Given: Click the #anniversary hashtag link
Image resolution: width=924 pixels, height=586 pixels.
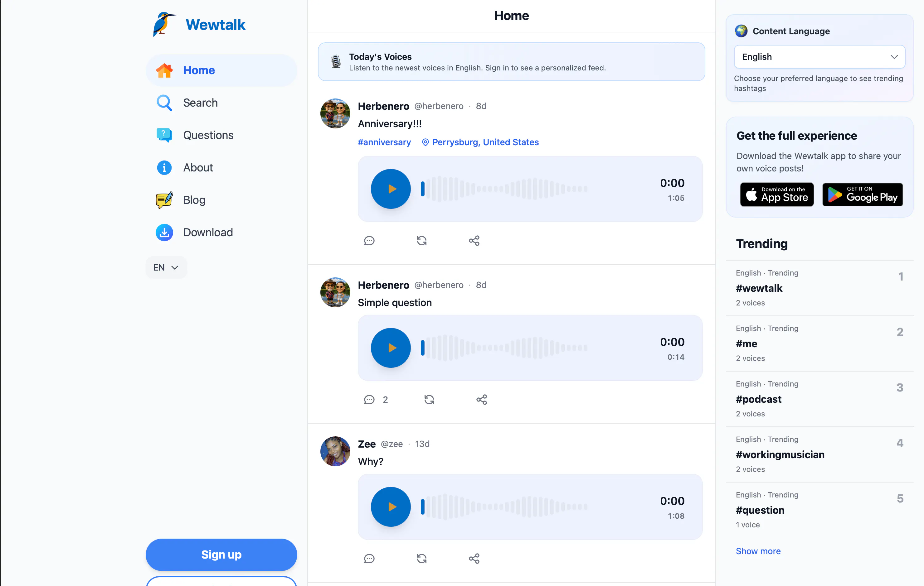Looking at the screenshot, I should pyautogui.click(x=384, y=142).
